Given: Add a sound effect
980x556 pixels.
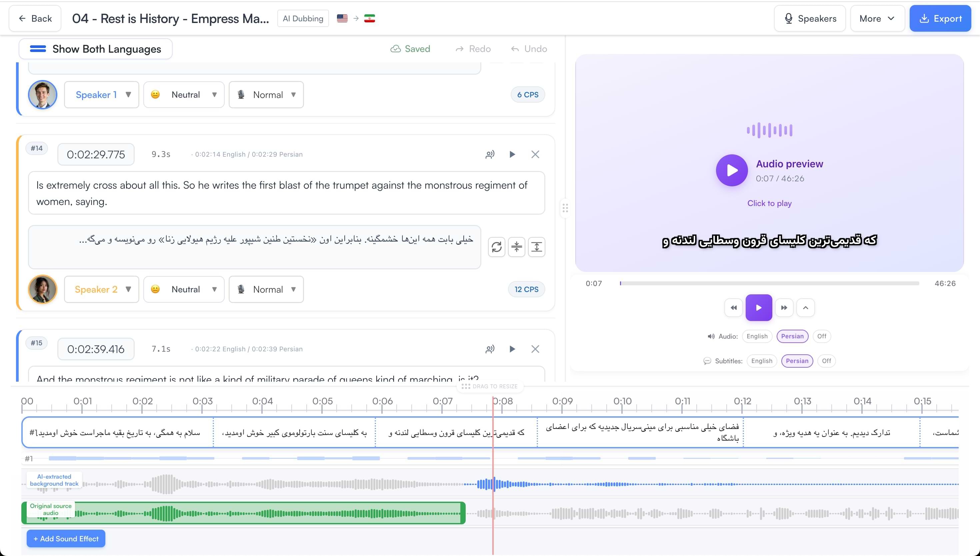Looking at the screenshot, I should (66, 539).
